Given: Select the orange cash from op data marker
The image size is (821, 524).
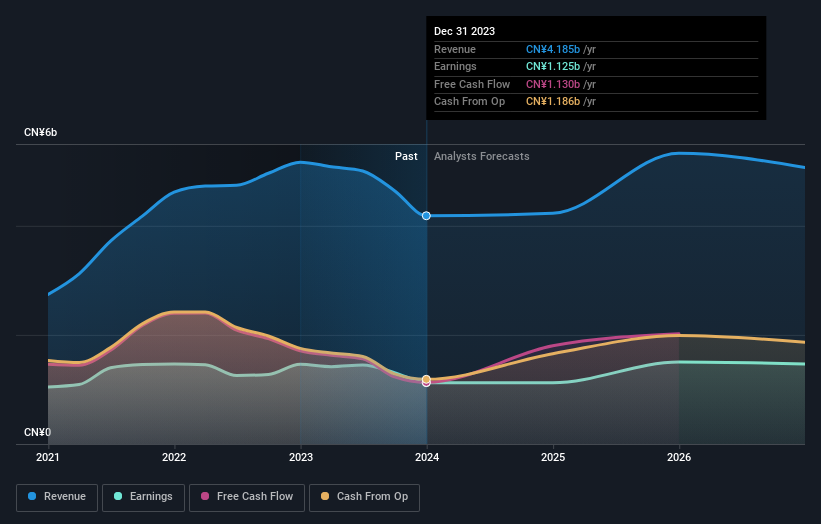Looking at the screenshot, I should point(426,379).
